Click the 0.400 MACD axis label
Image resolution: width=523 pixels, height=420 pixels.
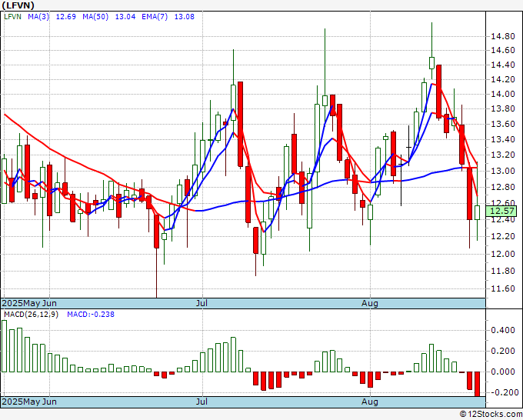[x=503, y=330]
